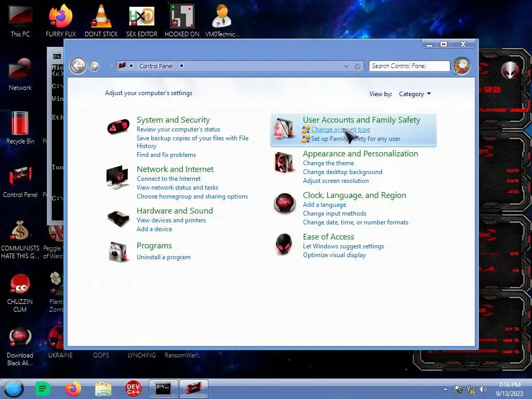Click the Start orb on taskbar

14,389
